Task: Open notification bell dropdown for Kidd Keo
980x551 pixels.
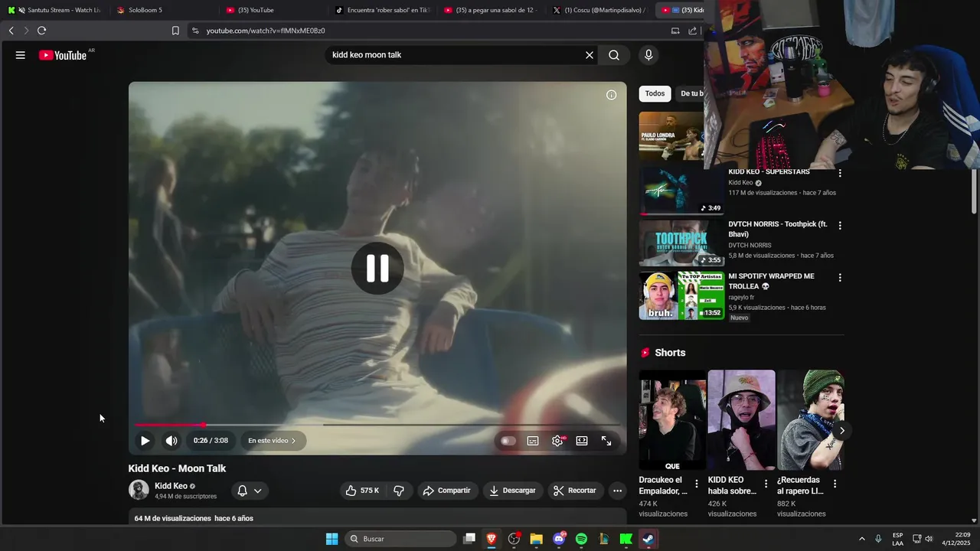Action: [250, 491]
